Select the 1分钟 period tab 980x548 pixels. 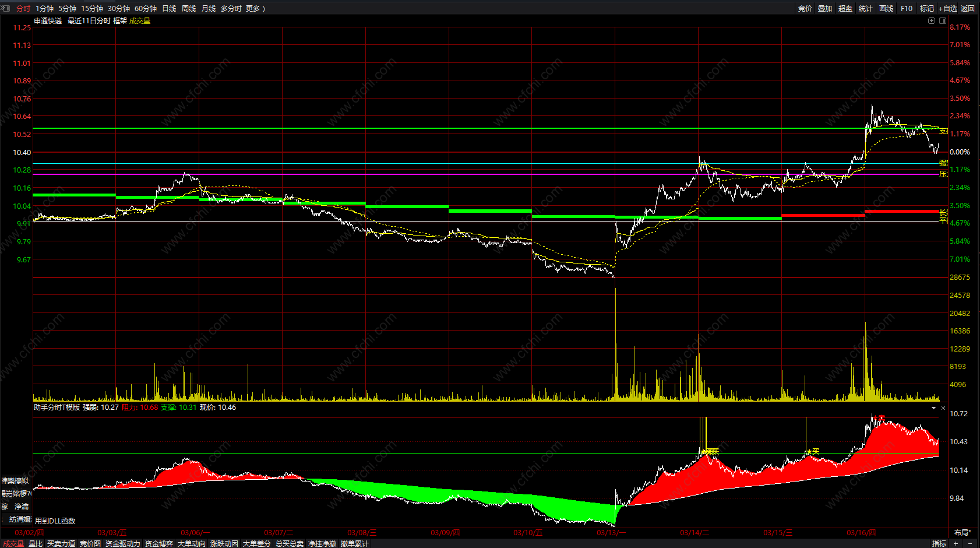[44, 9]
